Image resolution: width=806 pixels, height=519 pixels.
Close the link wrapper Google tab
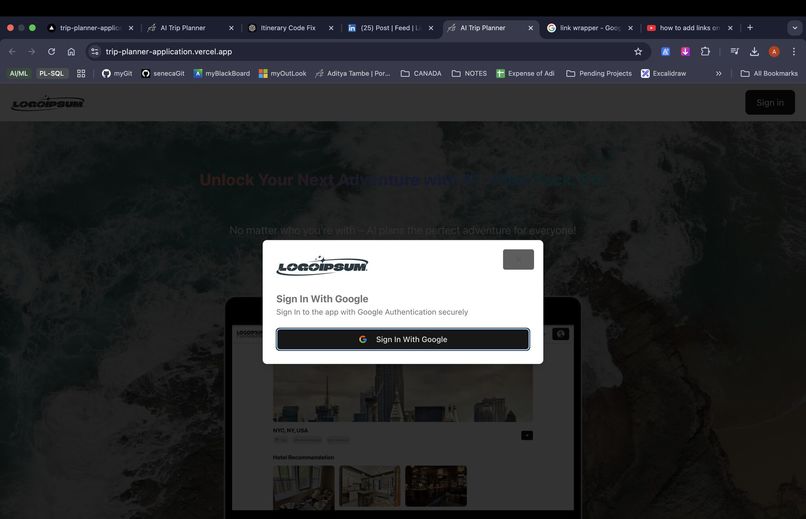point(630,28)
